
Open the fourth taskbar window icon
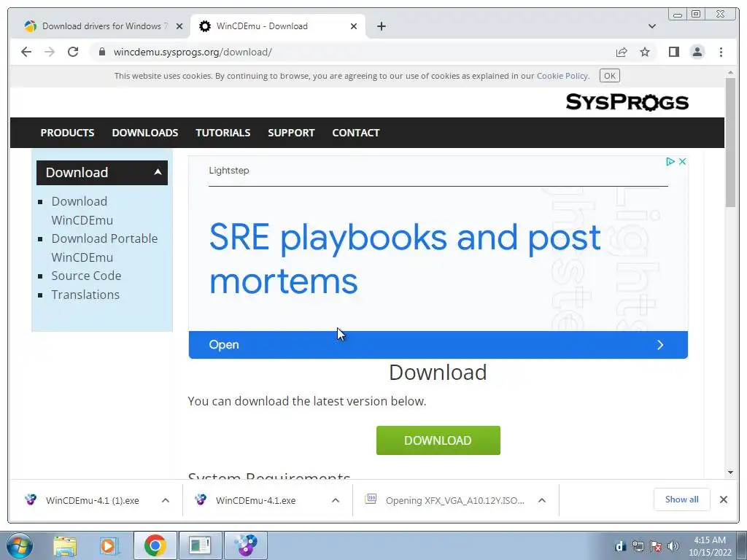(x=200, y=545)
